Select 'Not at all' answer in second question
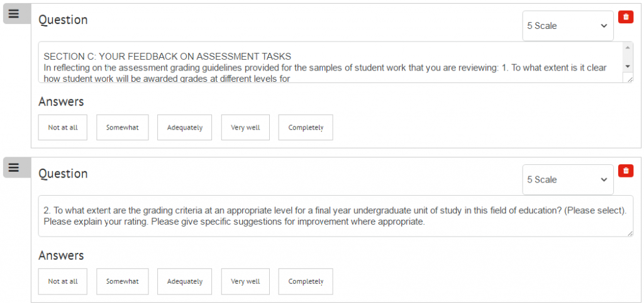The width and height of the screenshot is (644, 304). coord(63,281)
